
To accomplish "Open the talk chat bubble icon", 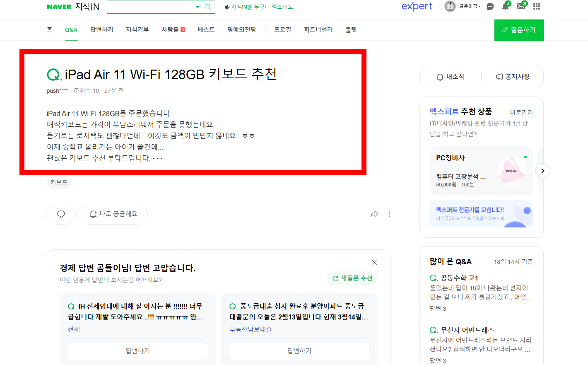I will (x=490, y=6).
